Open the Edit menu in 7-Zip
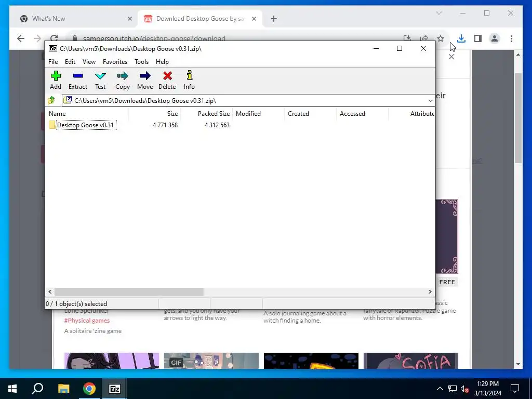 (70, 62)
